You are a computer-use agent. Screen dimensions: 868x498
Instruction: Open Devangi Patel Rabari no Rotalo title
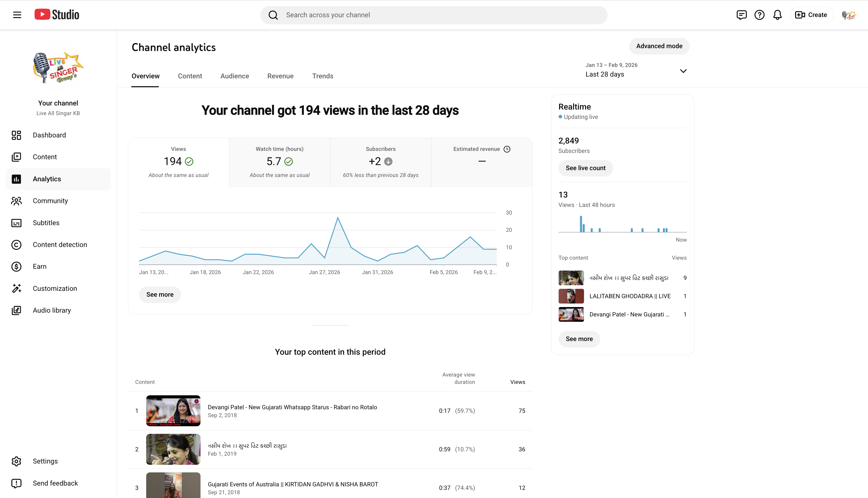[292, 407]
